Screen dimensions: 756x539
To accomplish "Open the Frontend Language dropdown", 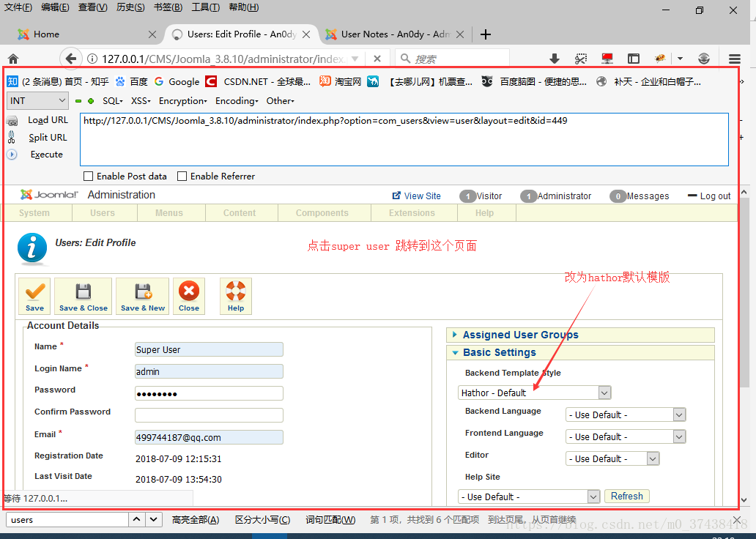I will (626, 436).
